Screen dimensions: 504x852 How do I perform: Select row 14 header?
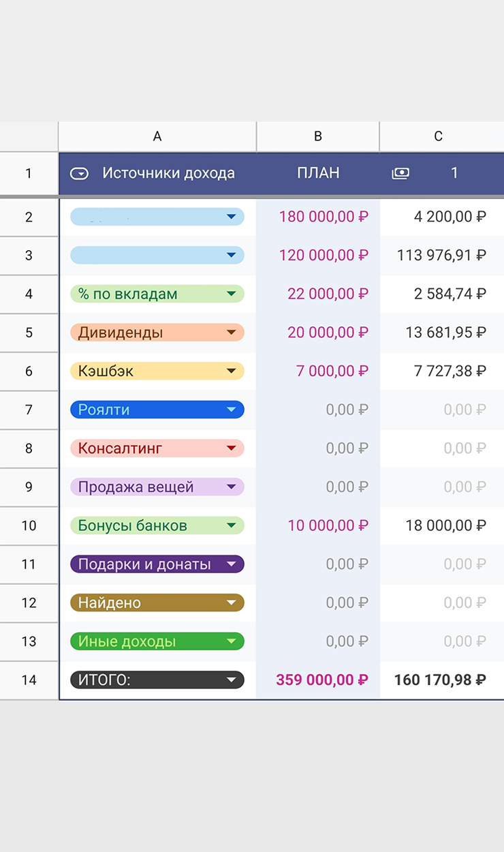pos(29,680)
